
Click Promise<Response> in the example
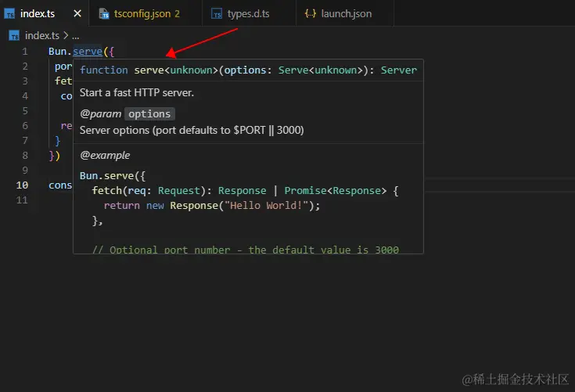[335, 191]
